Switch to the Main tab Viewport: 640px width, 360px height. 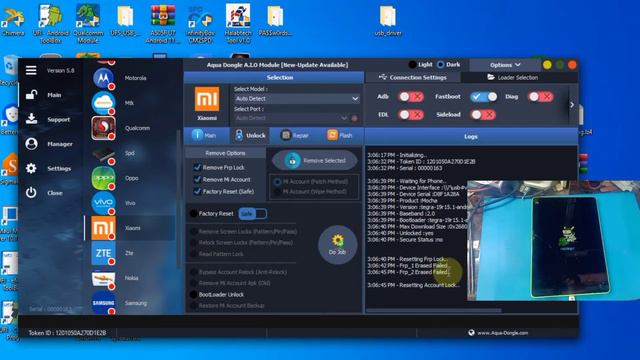pyautogui.click(x=206, y=135)
